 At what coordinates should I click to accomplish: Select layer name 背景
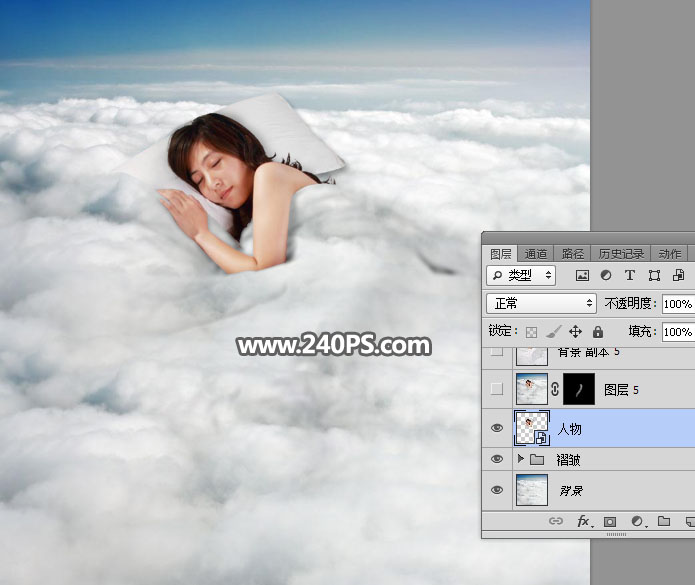pos(571,491)
